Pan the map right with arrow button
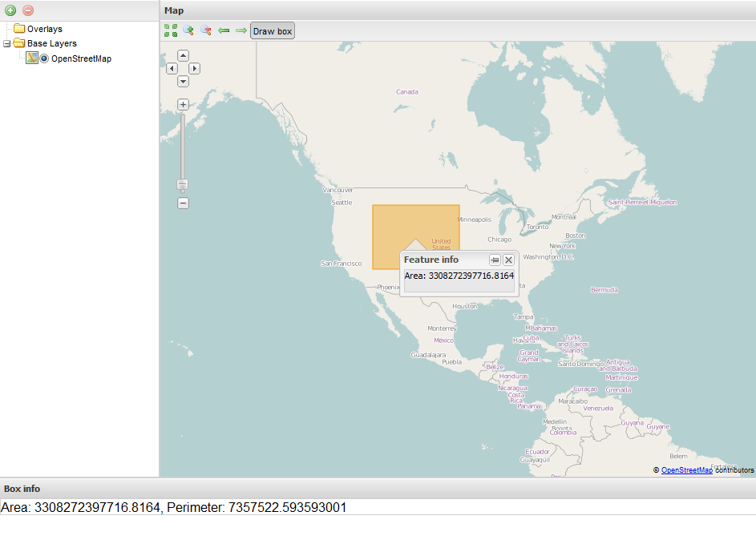The image size is (756, 556). click(x=194, y=69)
